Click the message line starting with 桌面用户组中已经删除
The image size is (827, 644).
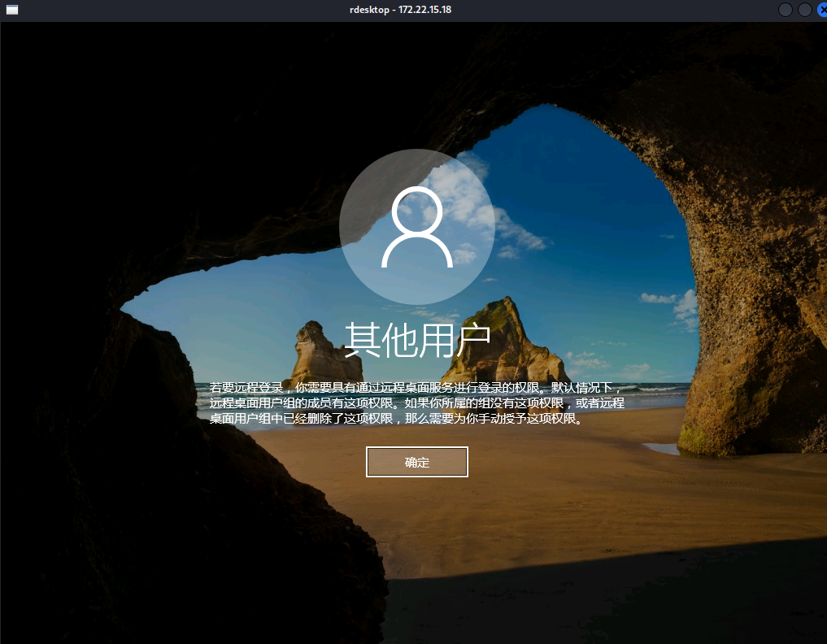click(x=396, y=420)
